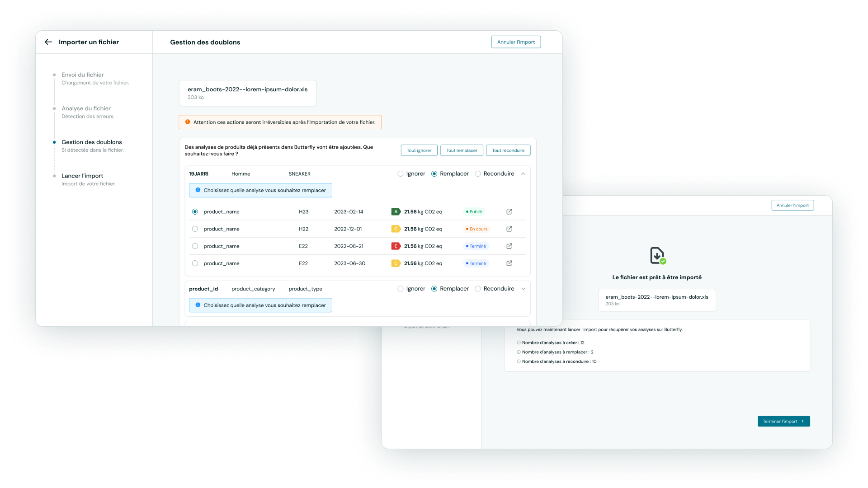Open external link for the H23 analysis
Viewport: 868px width, 488px height.
(509, 211)
